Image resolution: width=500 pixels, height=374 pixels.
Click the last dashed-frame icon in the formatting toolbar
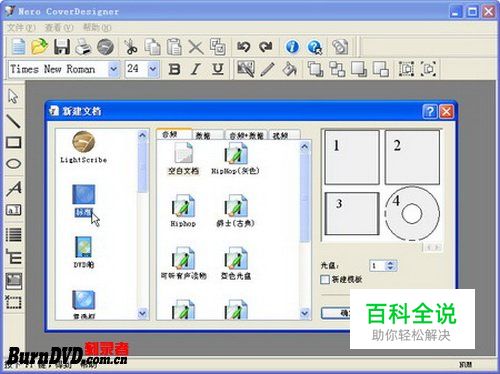click(428, 69)
